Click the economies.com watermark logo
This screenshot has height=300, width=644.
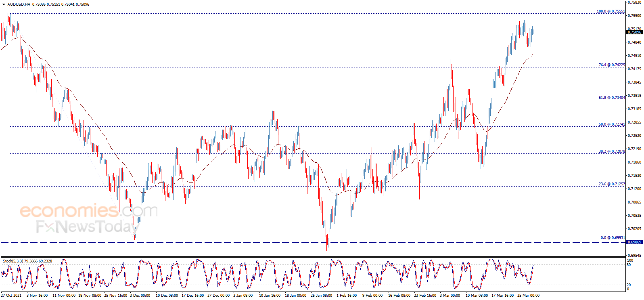click(88, 211)
